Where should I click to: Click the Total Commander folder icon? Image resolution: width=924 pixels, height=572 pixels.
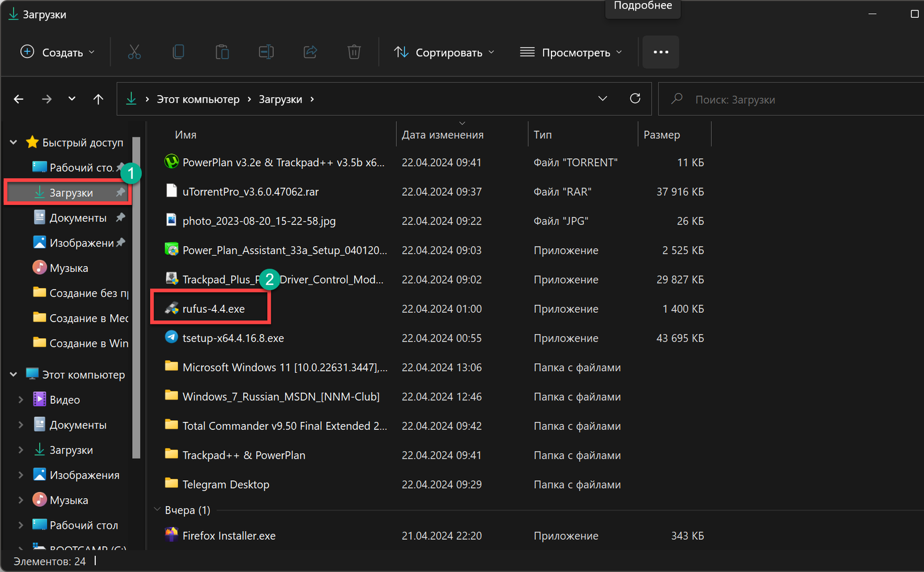[x=172, y=425]
